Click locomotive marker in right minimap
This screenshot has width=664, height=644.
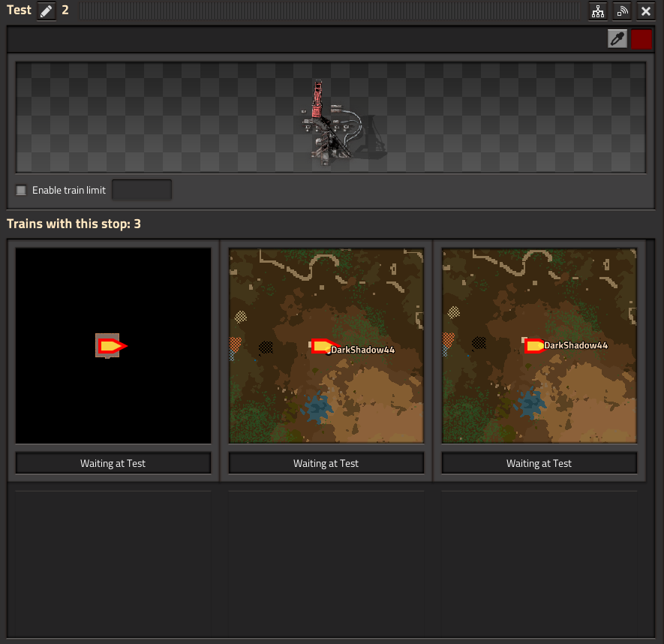point(534,346)
